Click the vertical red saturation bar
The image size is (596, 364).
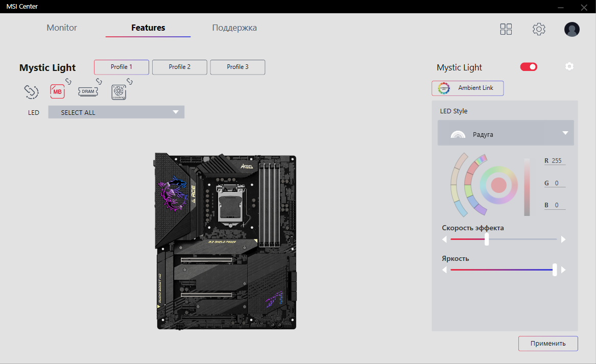527,187
